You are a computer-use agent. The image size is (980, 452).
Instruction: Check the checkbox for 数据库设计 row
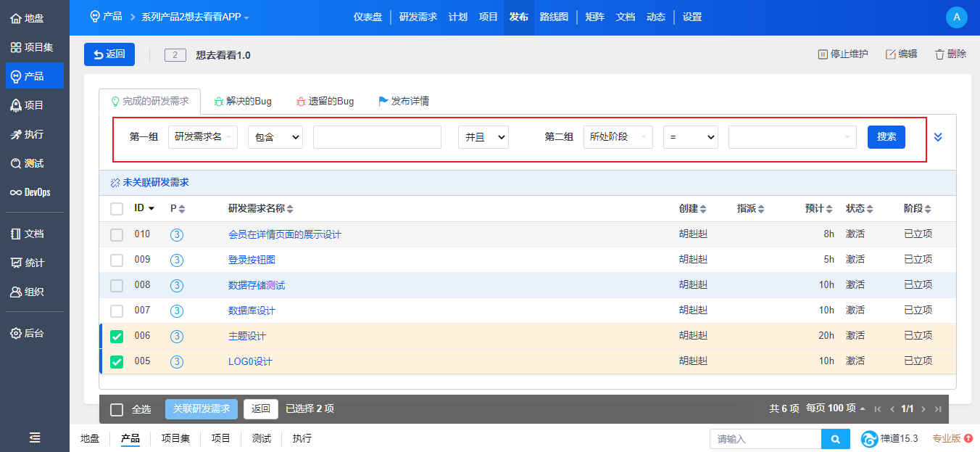click(117, 311)
